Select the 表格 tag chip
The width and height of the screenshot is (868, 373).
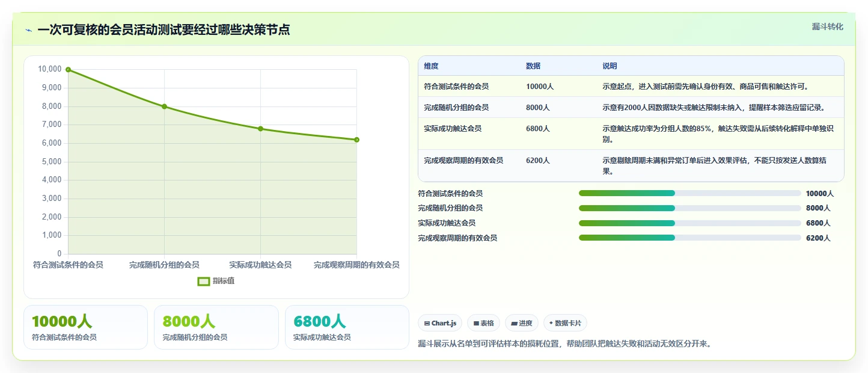483,323
